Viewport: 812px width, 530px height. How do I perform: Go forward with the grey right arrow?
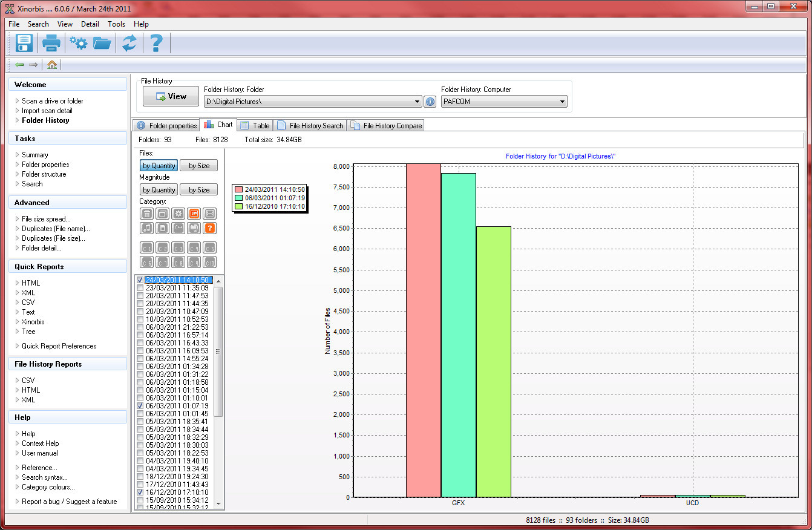(x=33, y=65)
